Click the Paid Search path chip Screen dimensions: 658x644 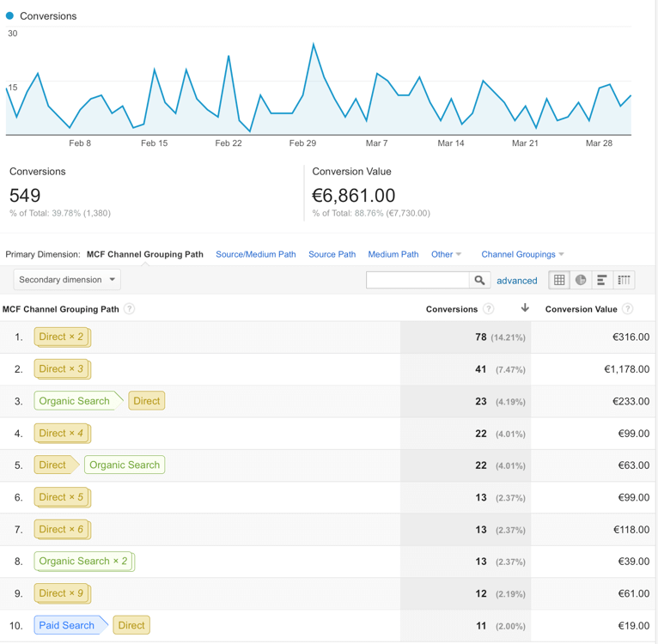pyautogui.click(x=67, y=625)
